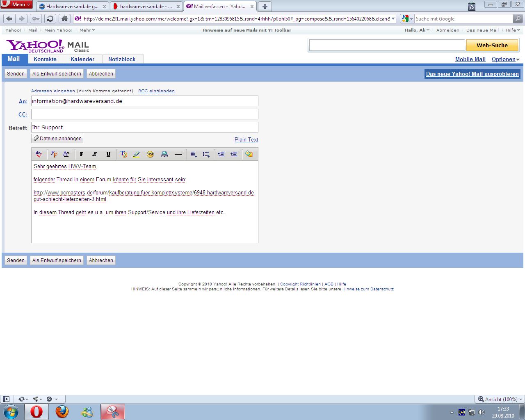Insert an emoticon with the smiley icon
This screenshot has width=525, height=420.
click(150, 154)
